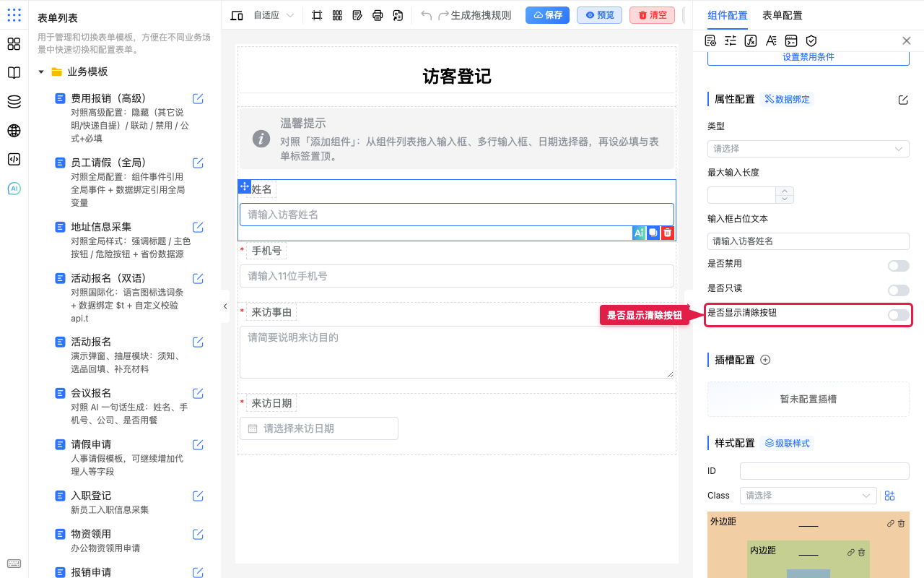
Task: Toggle the 是否只读 switch
Action: 899,290
